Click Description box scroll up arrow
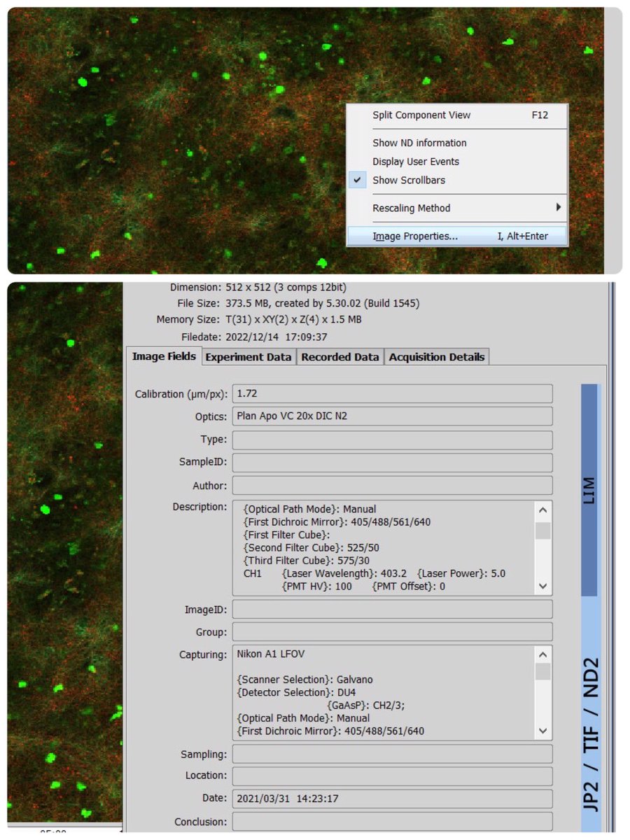 point(543,509)
